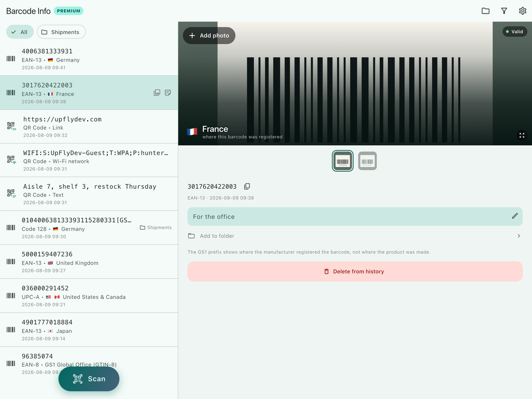Select the first barcode photo thumbnail

click(343, 161)
